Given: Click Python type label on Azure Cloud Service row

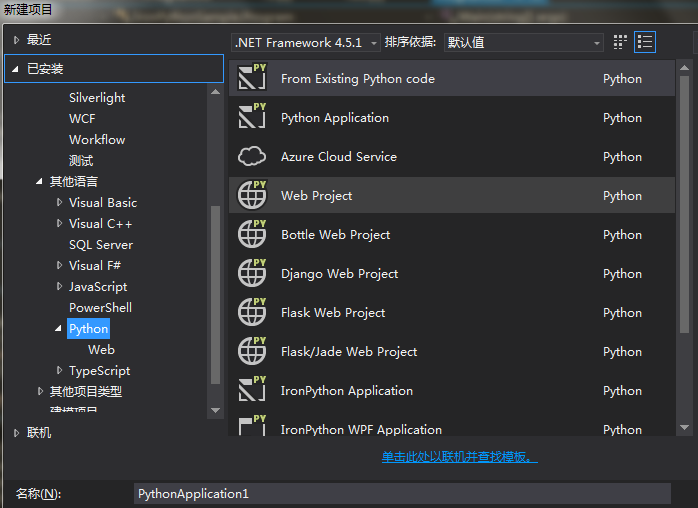Looking at the screenshot, I should click(622, 157).
